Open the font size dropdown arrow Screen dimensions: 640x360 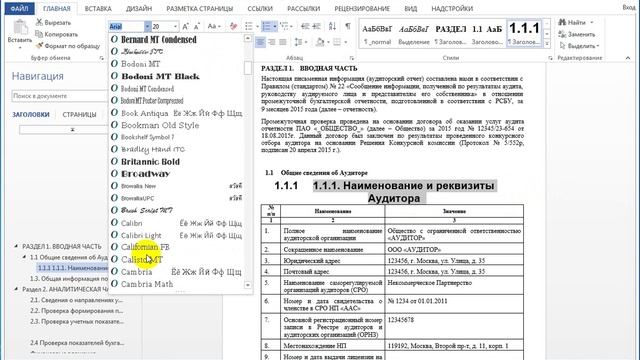tap(176, 27)
